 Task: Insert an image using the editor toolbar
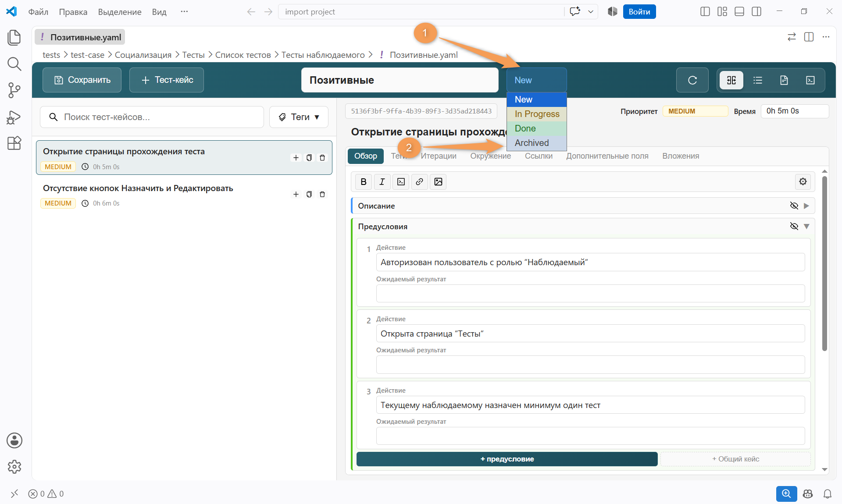(438, 182)
